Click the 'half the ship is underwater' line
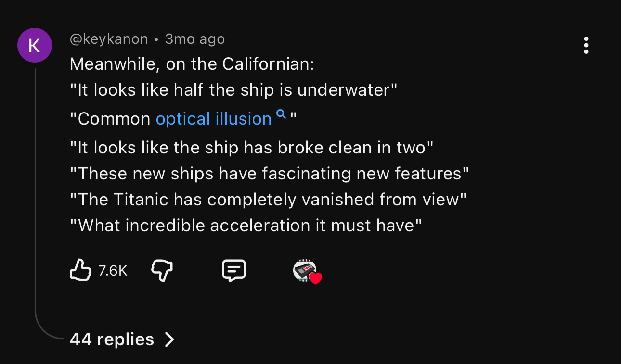Image resolution: width=621 pixels, height=364 pixels. [233, 90]
